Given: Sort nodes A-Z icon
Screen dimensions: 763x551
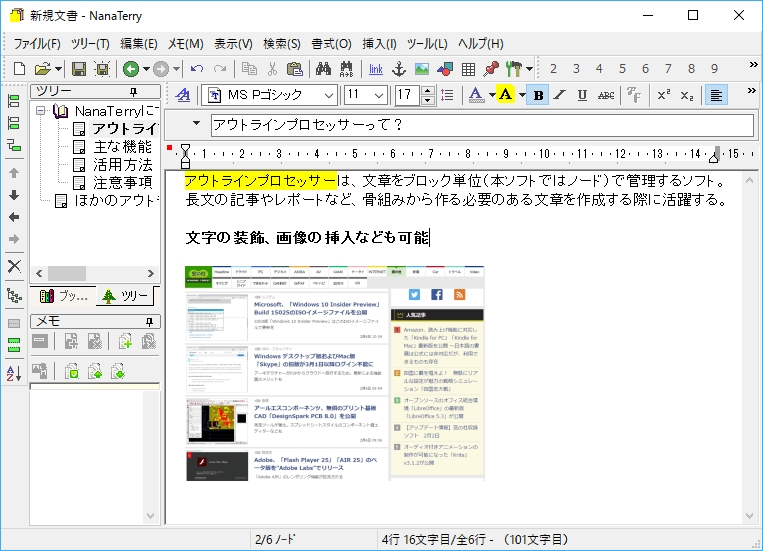Looking at the screenshot, I should (14, 373).
